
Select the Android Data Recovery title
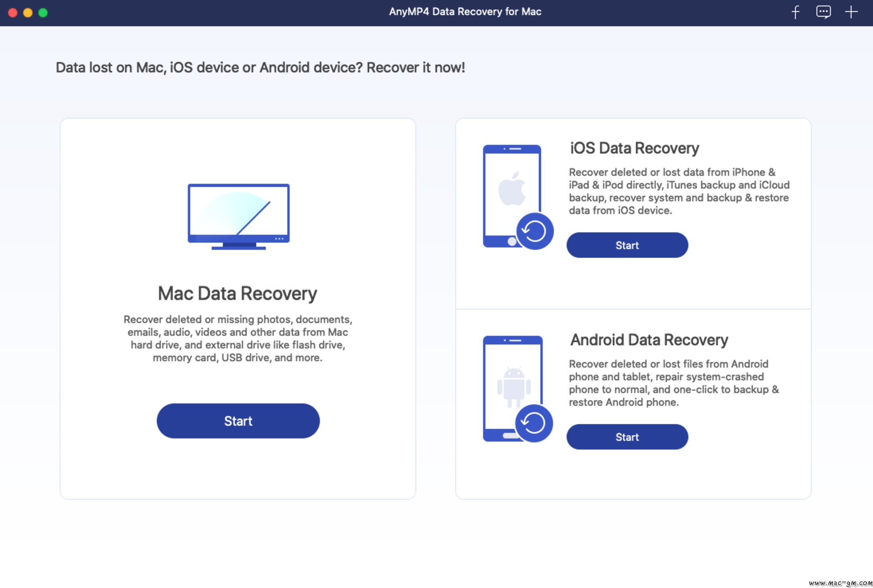coord(649,340)
